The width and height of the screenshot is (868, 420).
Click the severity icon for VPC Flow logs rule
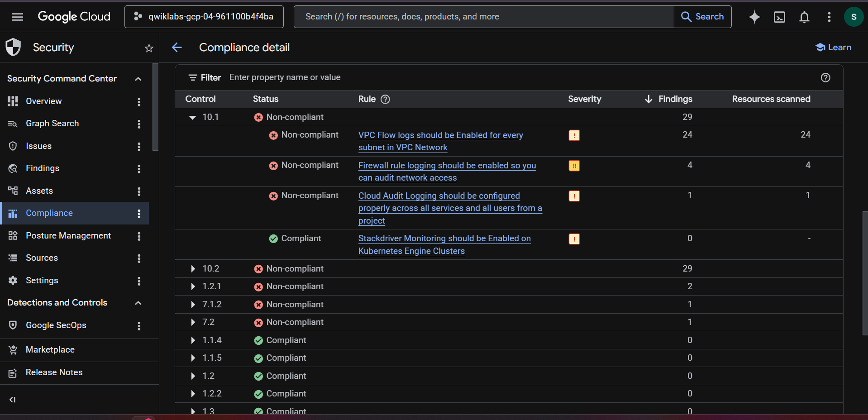574,135
